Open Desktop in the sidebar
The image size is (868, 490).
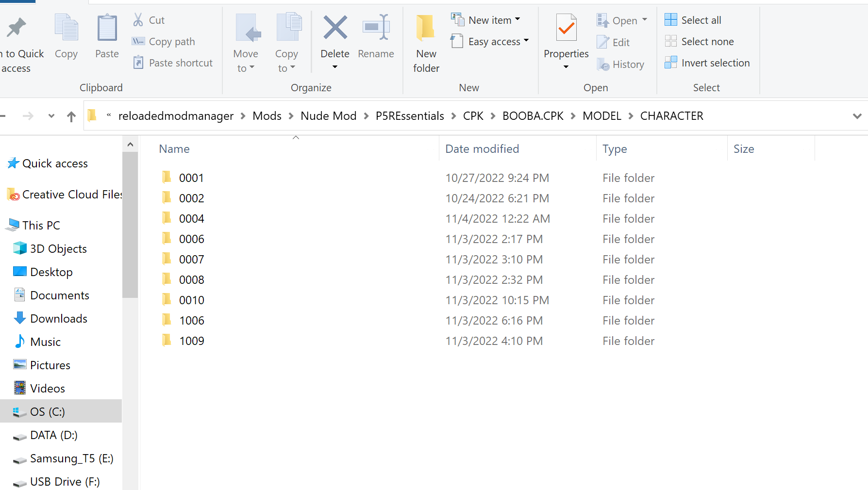click(x=51, y=272)
